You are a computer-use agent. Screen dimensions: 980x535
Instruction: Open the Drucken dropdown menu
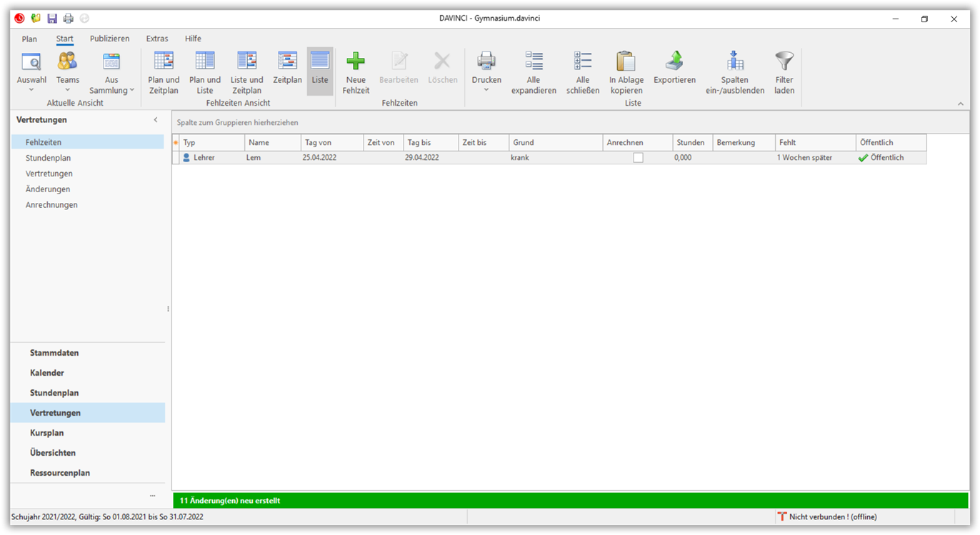(x=486, y=90)
